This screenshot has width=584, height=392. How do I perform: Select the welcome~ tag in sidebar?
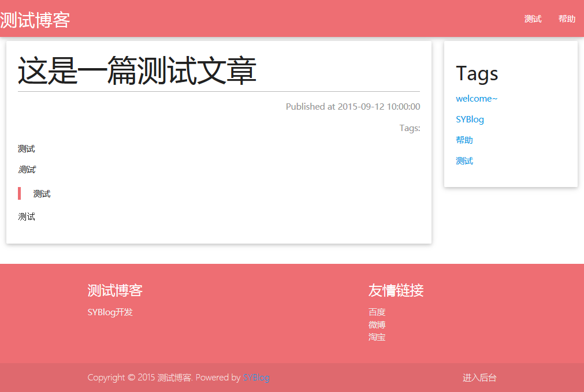pos(477,99)
